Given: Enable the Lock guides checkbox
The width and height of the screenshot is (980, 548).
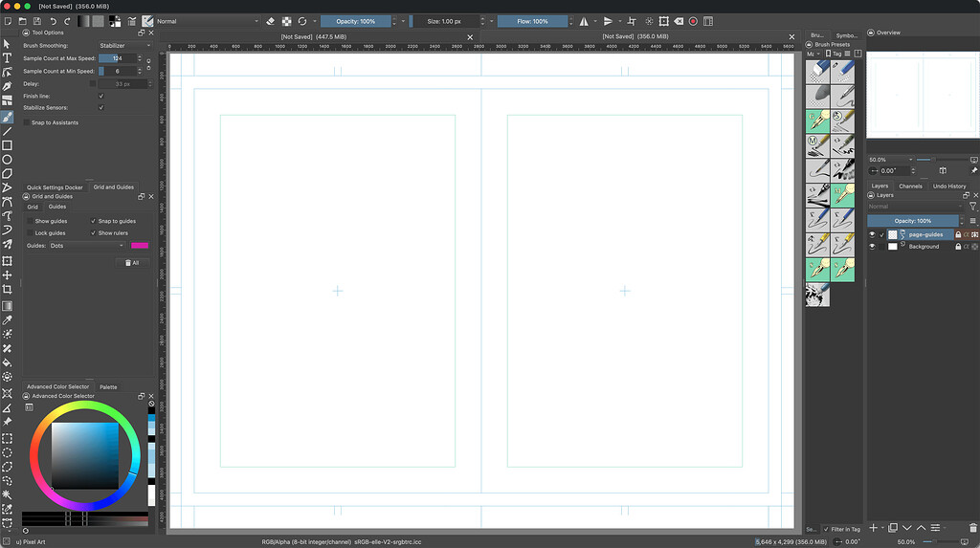Looking at the screenshot, I should (x=30, y=233).
